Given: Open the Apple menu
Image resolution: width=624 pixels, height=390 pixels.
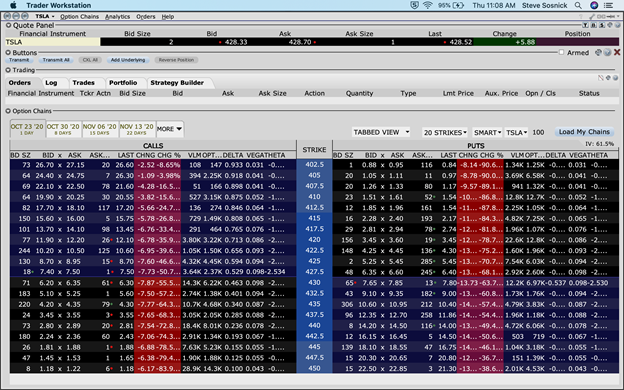Looking at the screenshot, I should tap(13, 5).
